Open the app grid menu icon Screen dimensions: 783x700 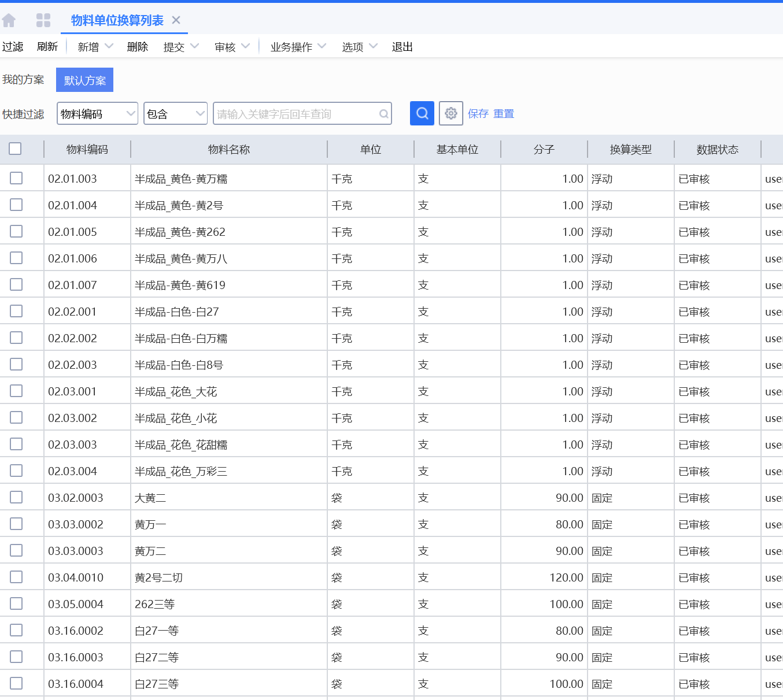coord(43,21)
